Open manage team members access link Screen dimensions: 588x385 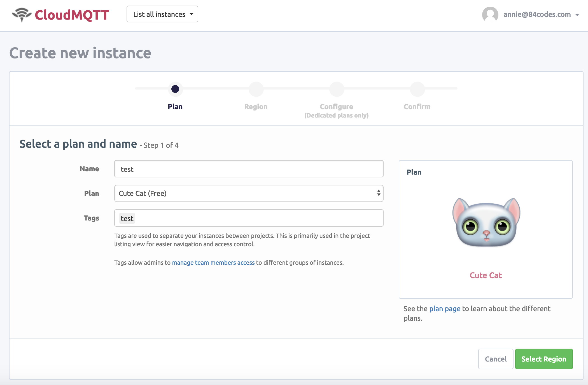point(213,262)
